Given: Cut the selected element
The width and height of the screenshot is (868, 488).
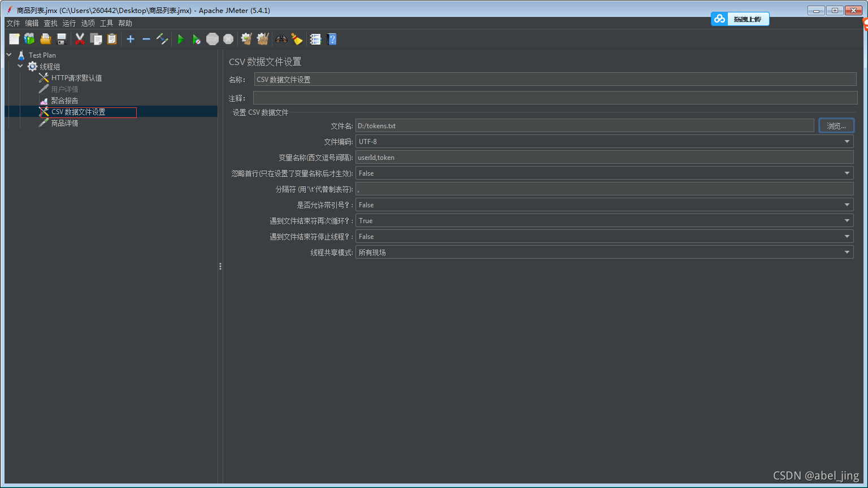Looking at the screenshot, I should point(80,39).
